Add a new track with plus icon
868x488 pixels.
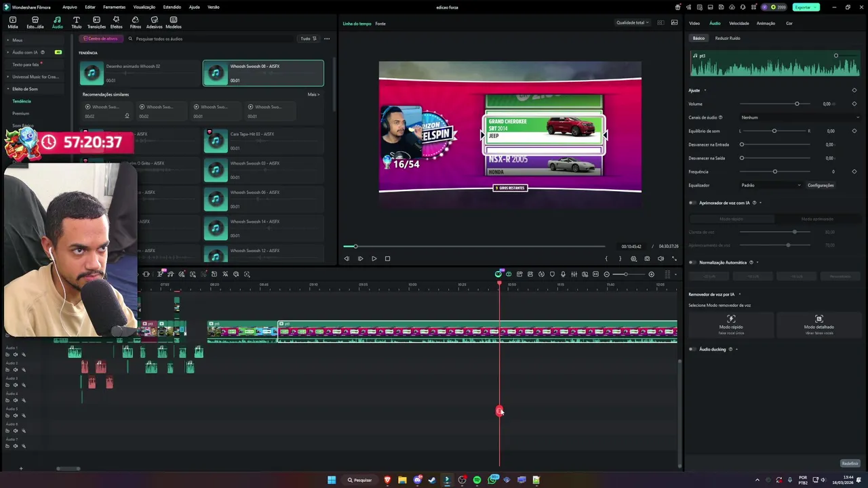(x=21, y=468)
